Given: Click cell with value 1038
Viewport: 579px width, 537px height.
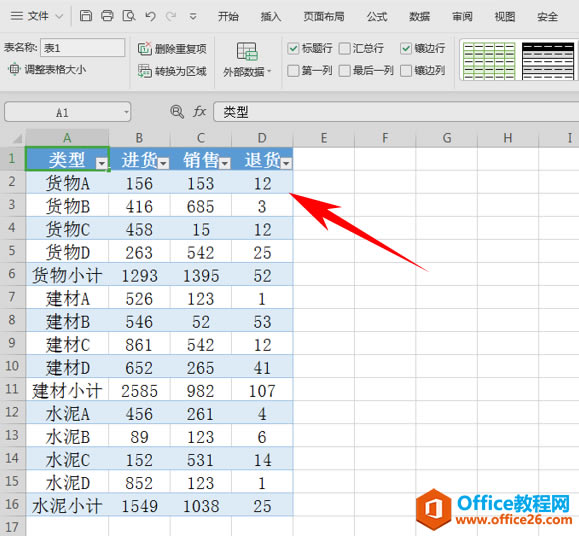Looking at the screenshot, I should click(201, 505).
